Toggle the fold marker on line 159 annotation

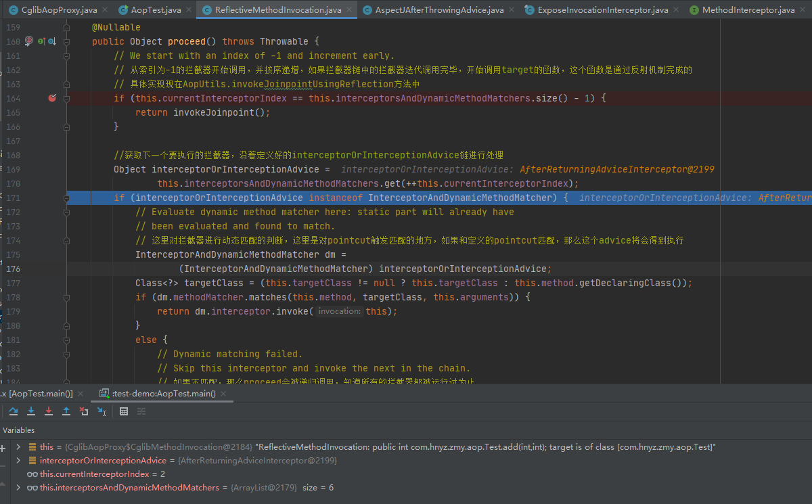point(67,27)
